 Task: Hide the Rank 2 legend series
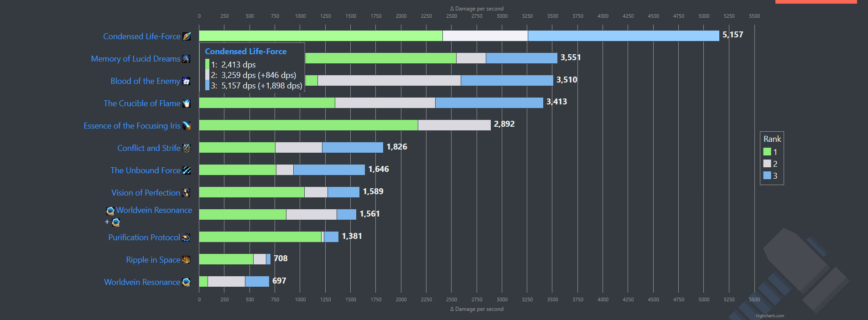click(770, 164)
